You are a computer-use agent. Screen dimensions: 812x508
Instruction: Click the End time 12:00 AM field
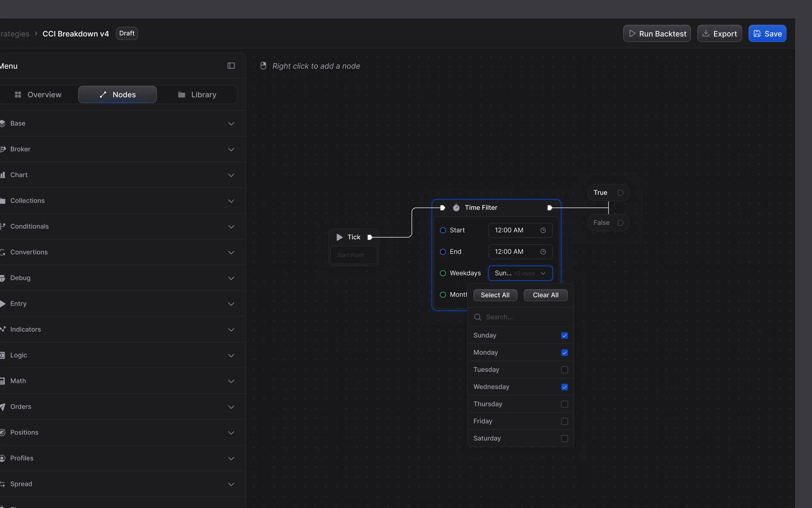tap(520, 252)
